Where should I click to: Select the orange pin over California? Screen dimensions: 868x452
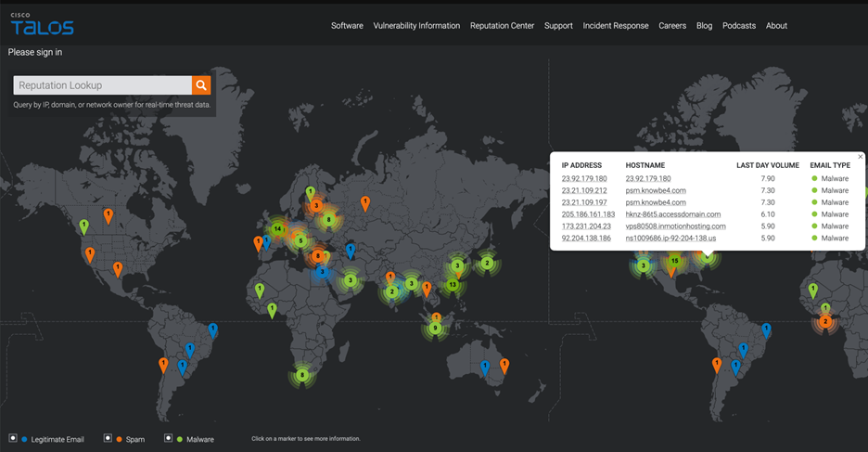point(90,255)
